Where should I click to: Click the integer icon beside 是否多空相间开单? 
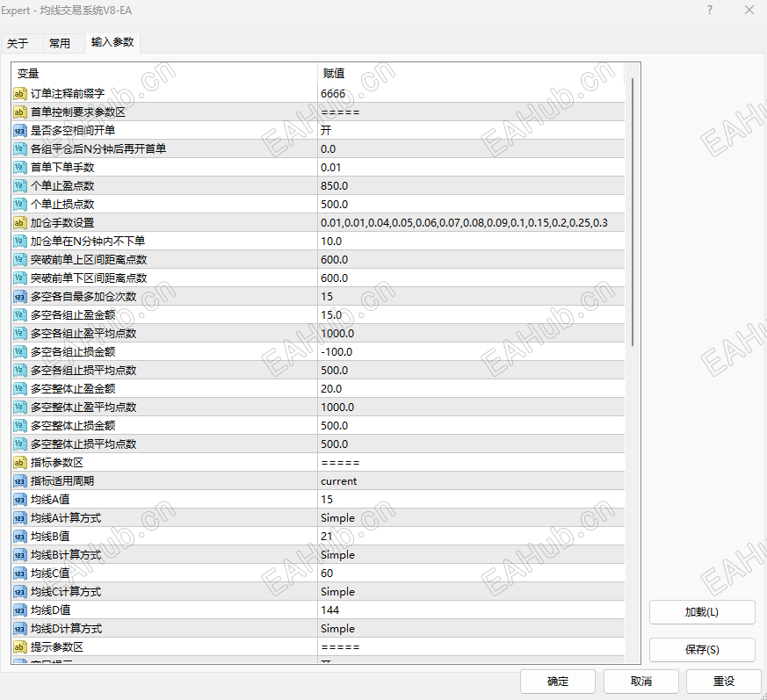coord(19,131)
